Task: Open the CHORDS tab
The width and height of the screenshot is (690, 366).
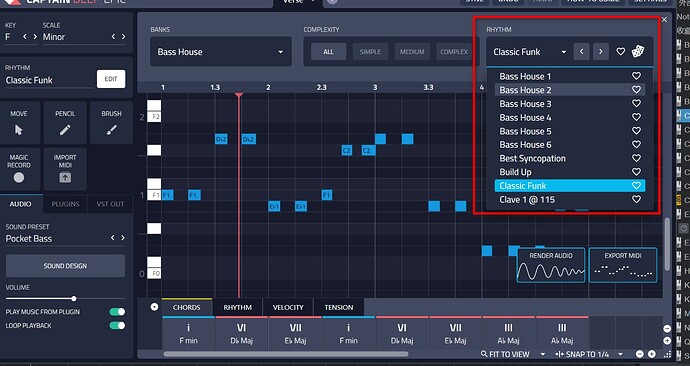Action: point(187,307)
